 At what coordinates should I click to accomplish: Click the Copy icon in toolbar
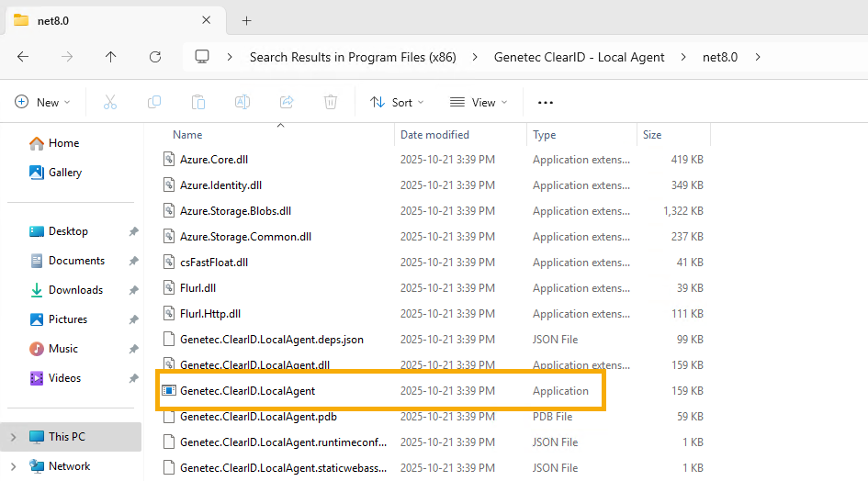click(x=154, y=102)
